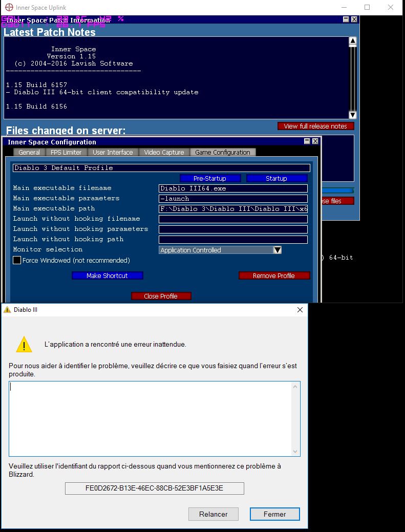Screen dimensions: 405x532
Task: Close the Inner Space Patch Information panel
Action: 354,19
